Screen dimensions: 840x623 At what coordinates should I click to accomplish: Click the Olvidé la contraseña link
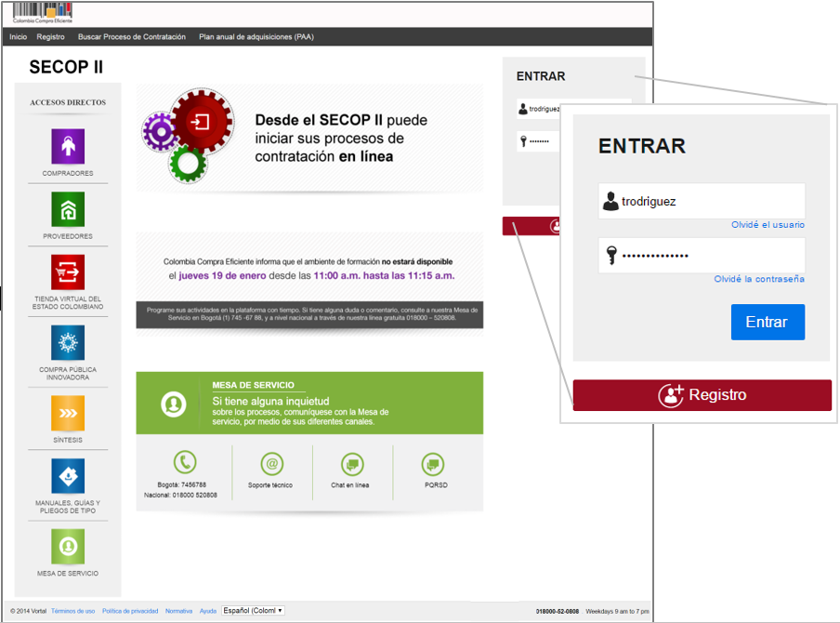tap(759, 279)
